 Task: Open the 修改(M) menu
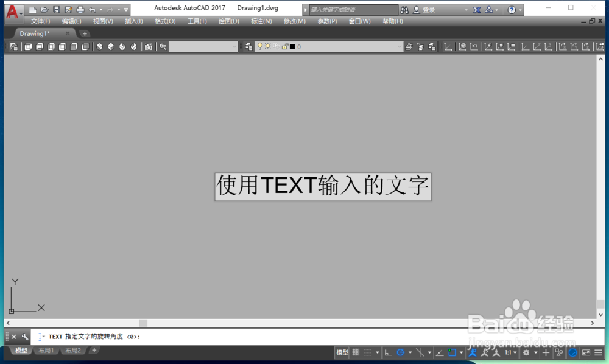tap(294, 21)
